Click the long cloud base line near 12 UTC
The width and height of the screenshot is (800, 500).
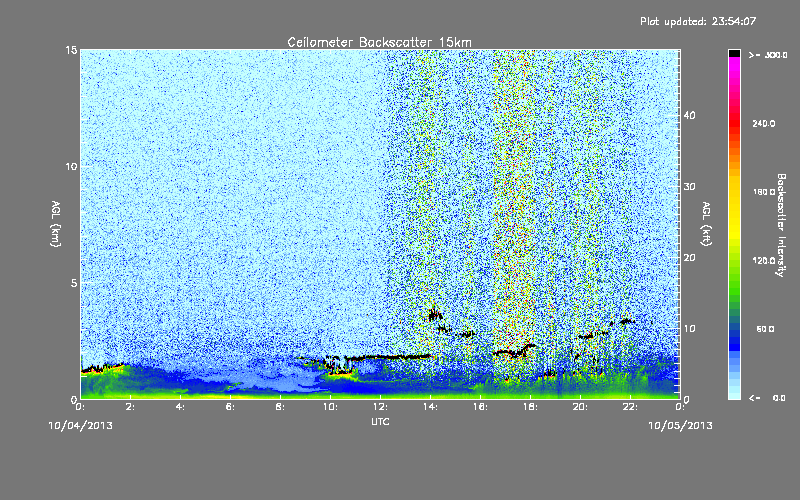(389, 357)
